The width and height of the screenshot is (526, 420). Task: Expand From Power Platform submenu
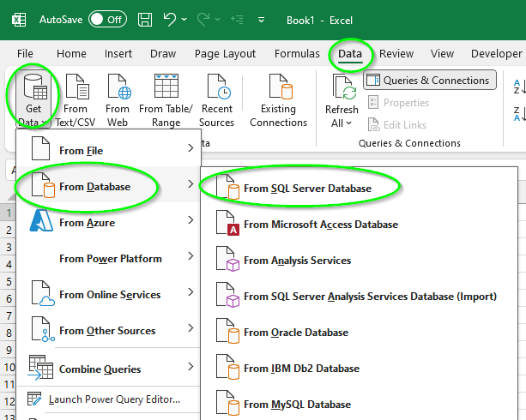coord(108,256)
